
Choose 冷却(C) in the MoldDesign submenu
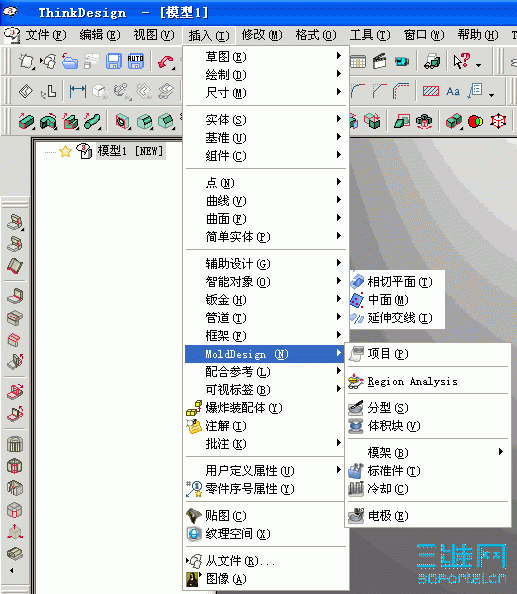tap(428, 489)
